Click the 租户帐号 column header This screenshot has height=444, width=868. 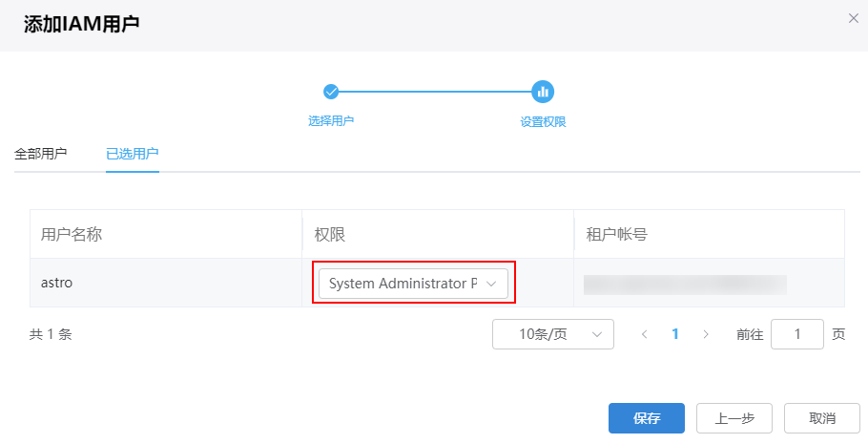click(x=616, y=234)
